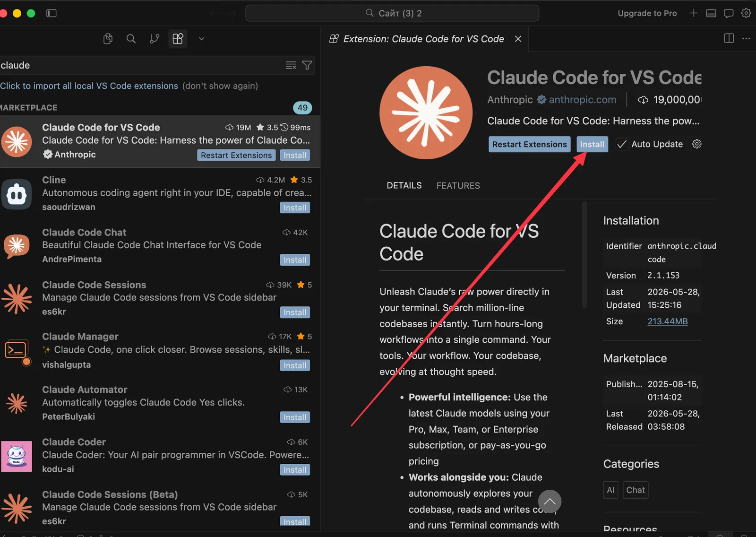Open the chat bubble icon in title bar
The image size is (756, 537).
729,13
